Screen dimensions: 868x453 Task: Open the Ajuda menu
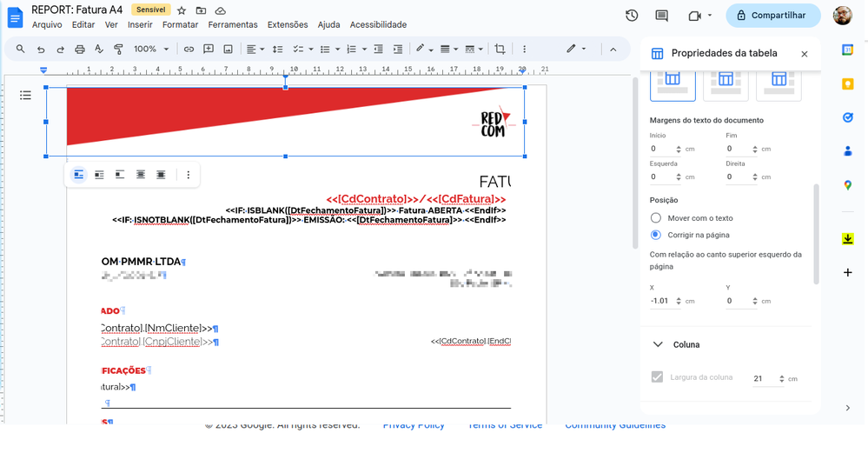(328, 25)
